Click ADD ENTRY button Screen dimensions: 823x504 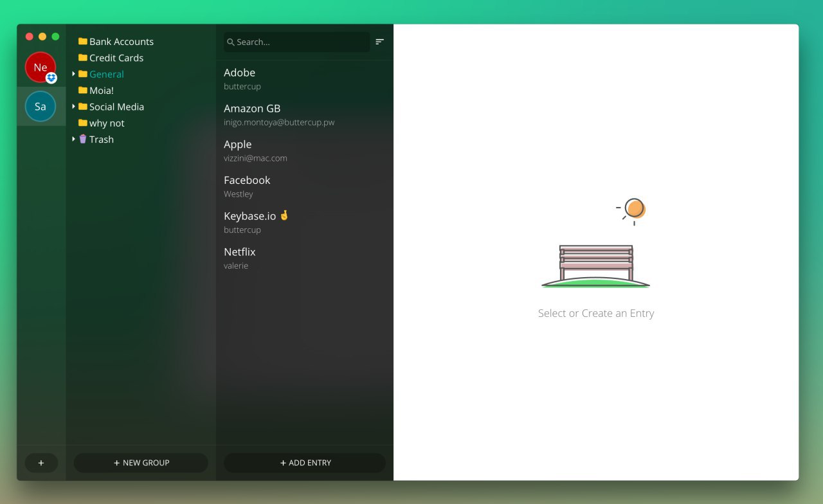click(x=305, y=463)
